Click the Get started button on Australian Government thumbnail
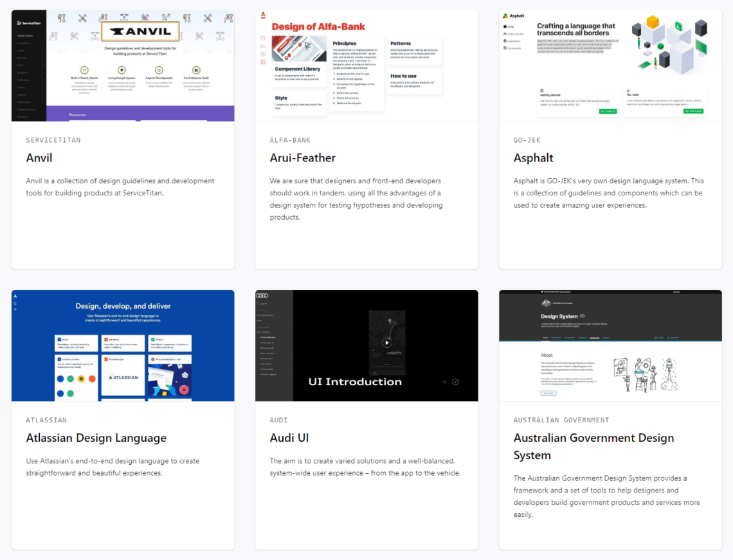Image resolution: width=733 pixels, height=560 pixels. coord(548,393)
